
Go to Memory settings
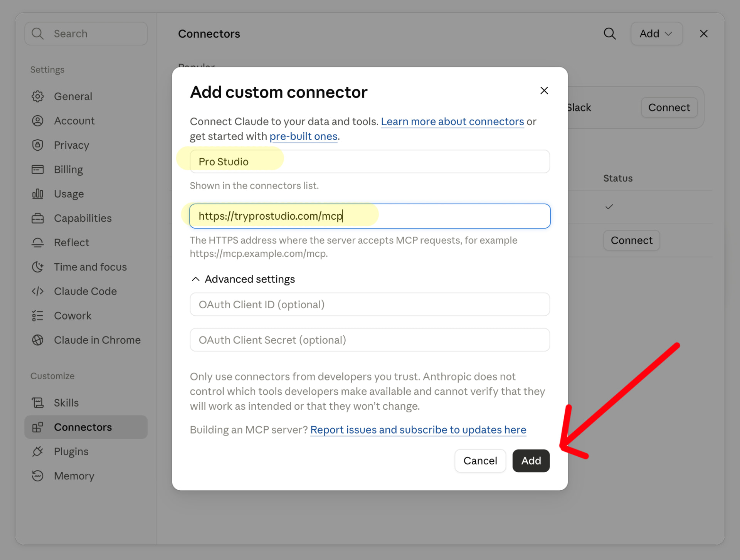click(x=86, y=476)
